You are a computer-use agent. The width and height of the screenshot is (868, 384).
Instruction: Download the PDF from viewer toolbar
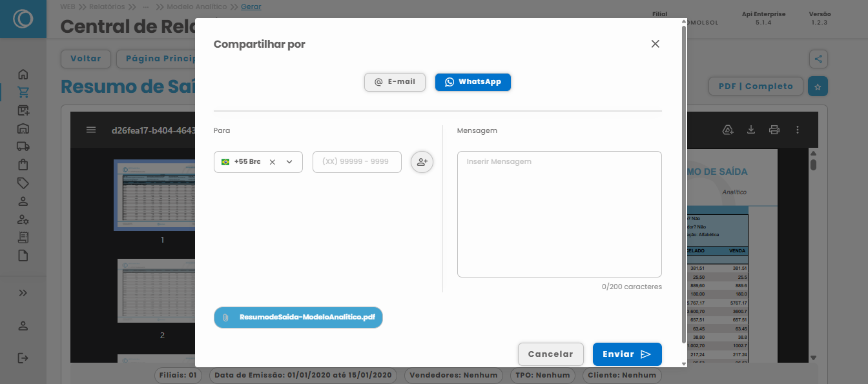[751, 130]
